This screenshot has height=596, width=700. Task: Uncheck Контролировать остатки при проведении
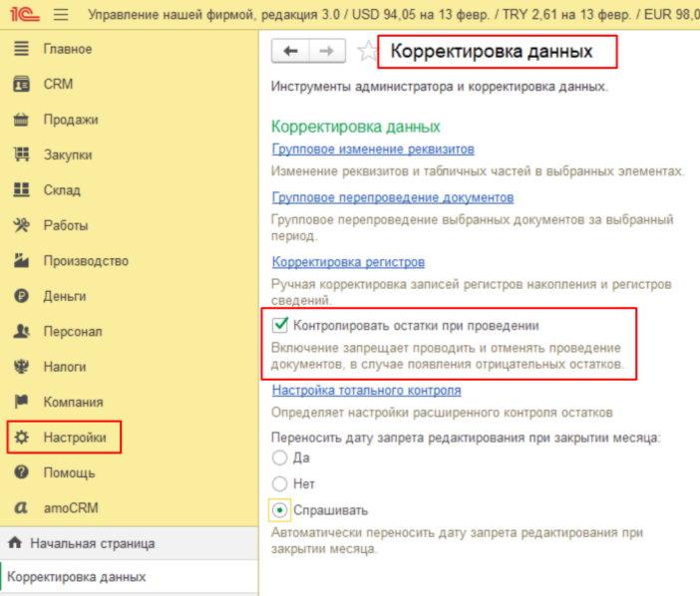pyautogui.click(x=280, y=325)
